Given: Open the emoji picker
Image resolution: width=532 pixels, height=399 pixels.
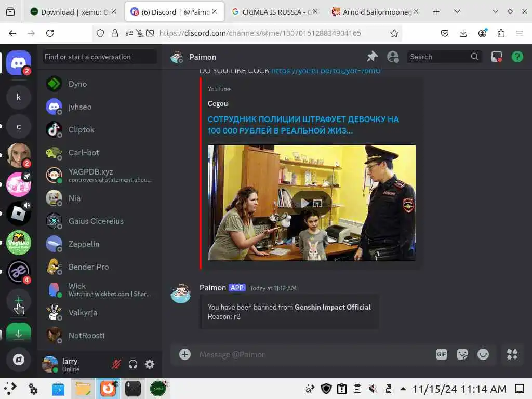Looking at the screenshot, I should pos(483,354).
